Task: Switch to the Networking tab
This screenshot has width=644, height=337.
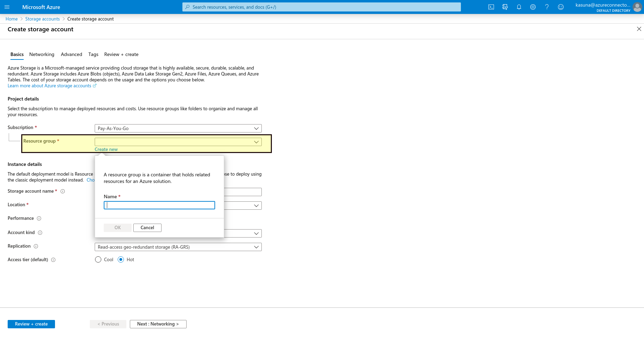Action: (42, 54)
